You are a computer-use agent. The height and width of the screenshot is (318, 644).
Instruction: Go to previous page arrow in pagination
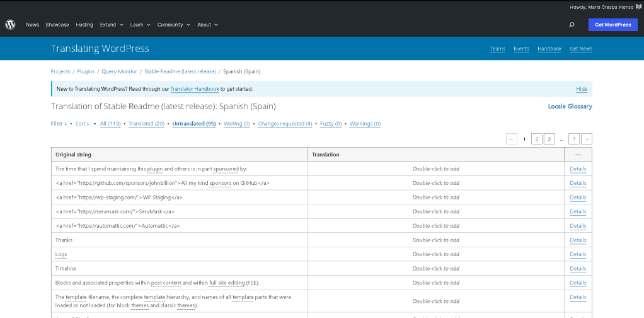512,139
